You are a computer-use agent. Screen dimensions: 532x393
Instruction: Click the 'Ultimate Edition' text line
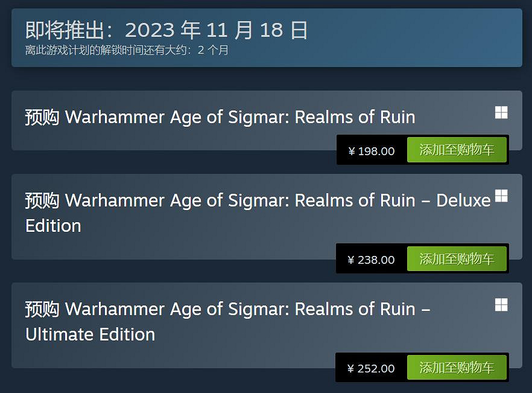[90, 334]
